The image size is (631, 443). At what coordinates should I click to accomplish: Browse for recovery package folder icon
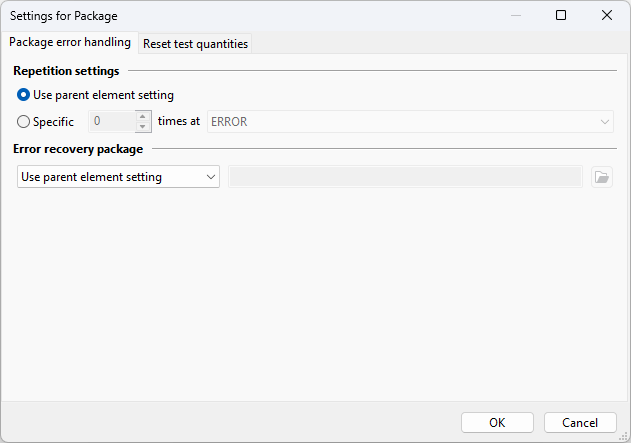coord(602,177)
